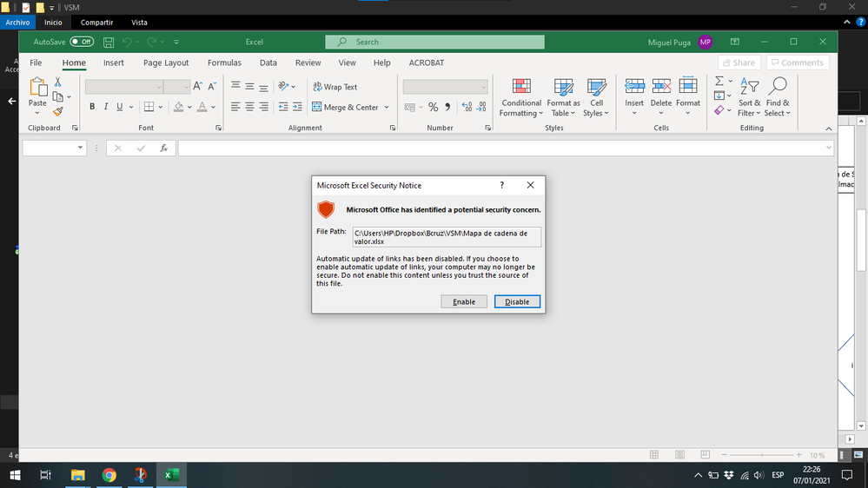Screen dimensions: 868x488
Task: Select the Format Painter brush
Action: [x=57, y=112]
